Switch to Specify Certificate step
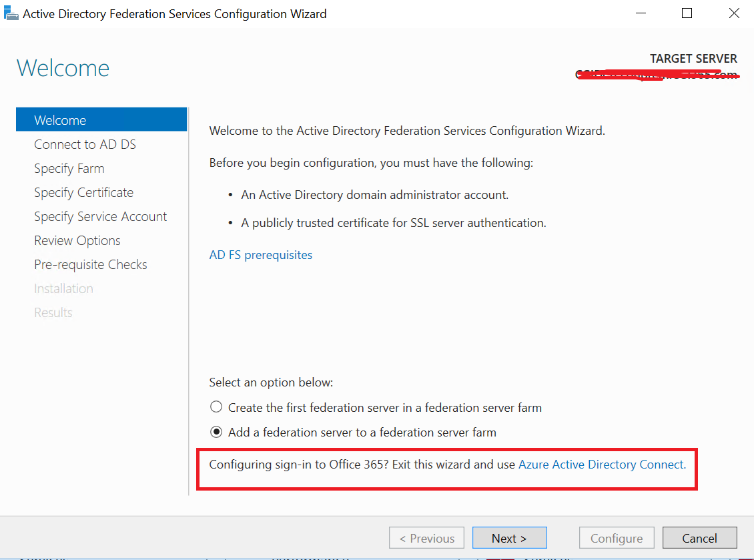Image resolution: width=754 pixels, height=560 pixels. (83, 192)
